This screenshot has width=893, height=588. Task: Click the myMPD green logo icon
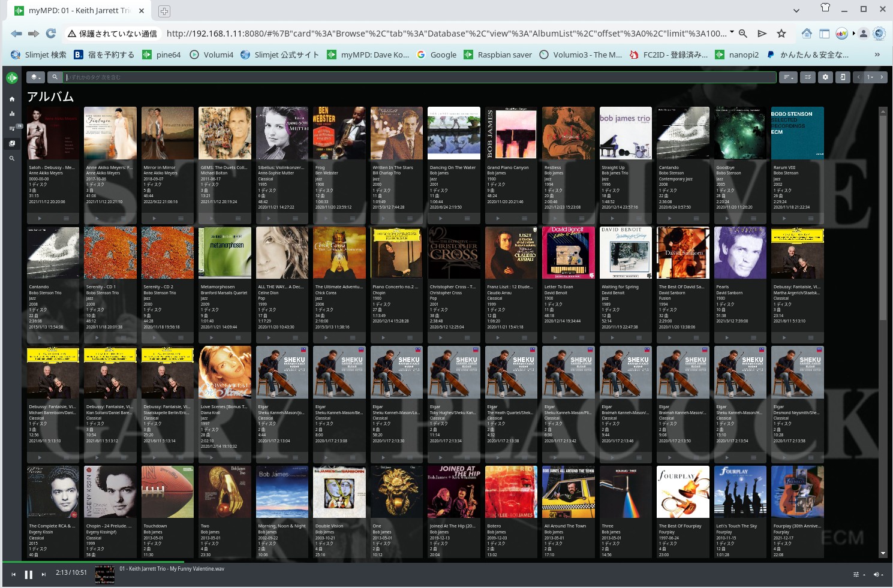12,78
